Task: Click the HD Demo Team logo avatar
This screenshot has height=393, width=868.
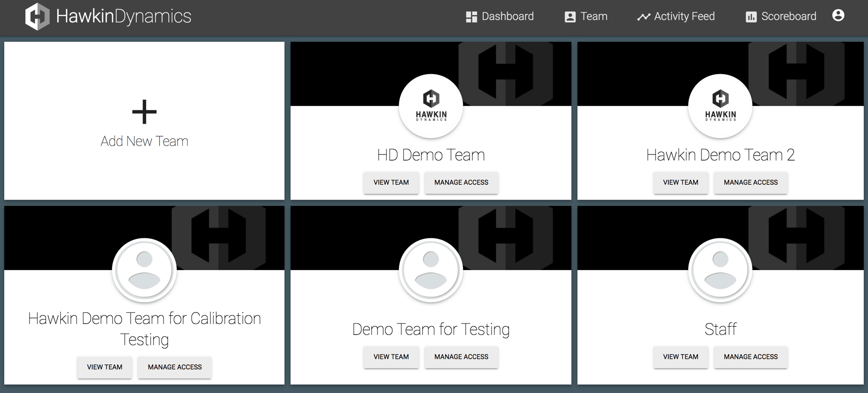Action: 431,106
